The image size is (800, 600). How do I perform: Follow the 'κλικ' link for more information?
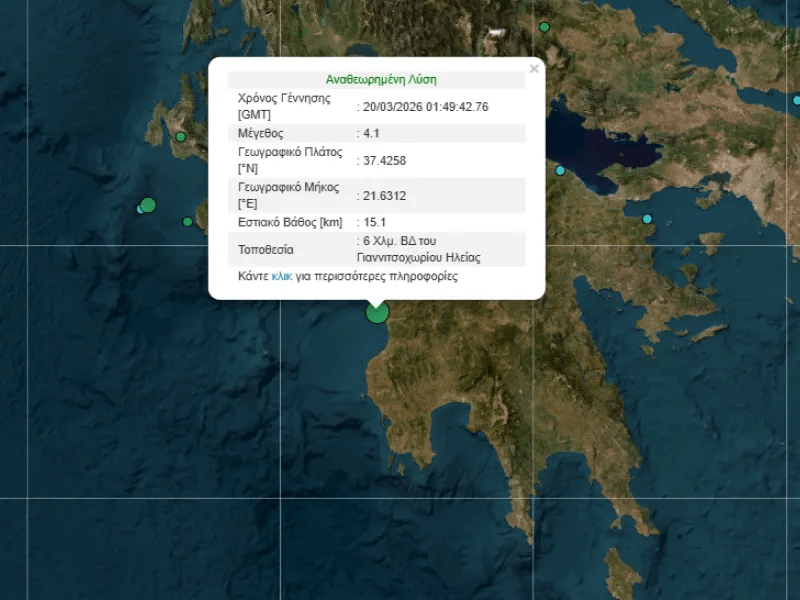[281, 276]
